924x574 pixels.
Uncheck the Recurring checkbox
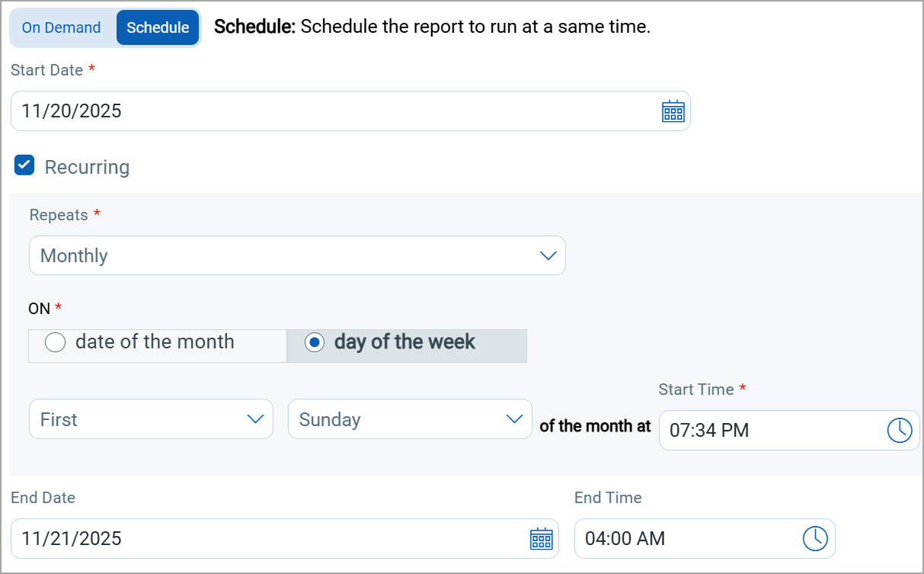(24, 165)
